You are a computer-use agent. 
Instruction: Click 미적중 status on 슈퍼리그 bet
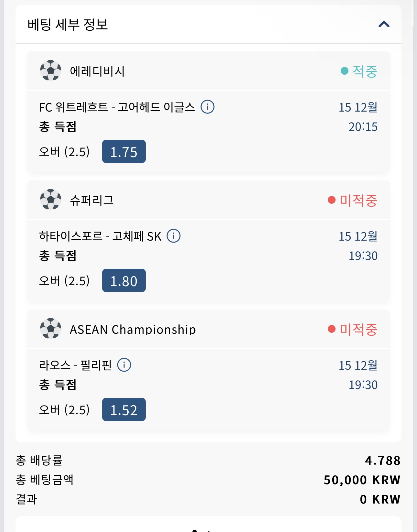point(352,200)
